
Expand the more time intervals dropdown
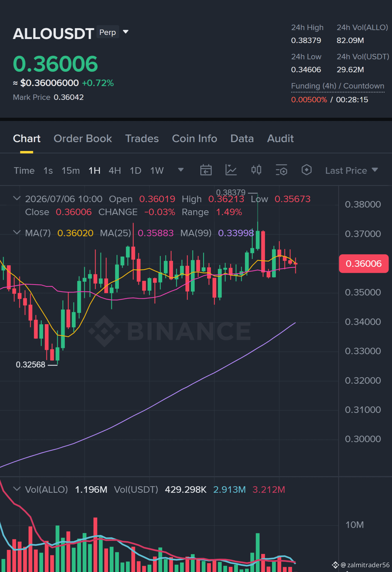pos(181,170)
